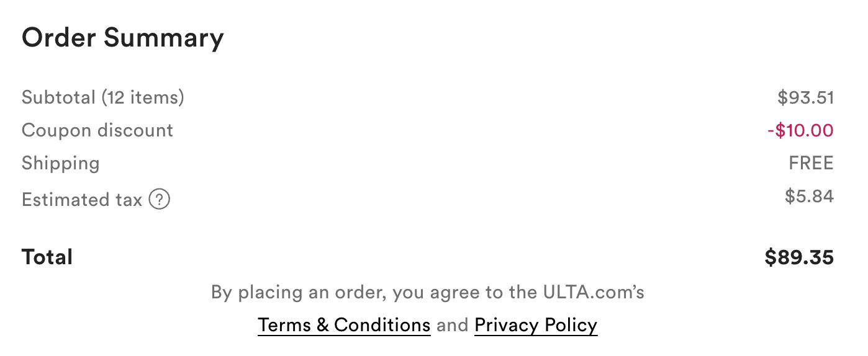Click the Shipping row label
The image size is (868, 356).
[x=61, y=163]
